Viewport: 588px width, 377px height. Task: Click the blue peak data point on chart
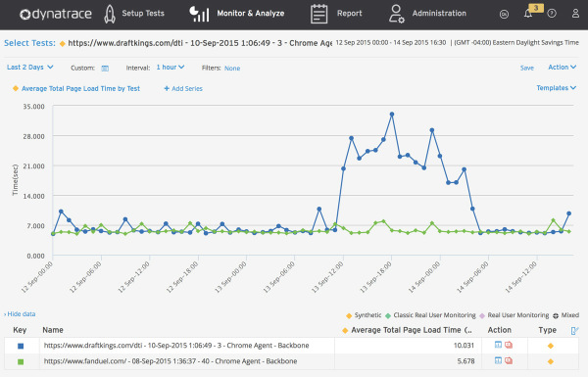392,114
